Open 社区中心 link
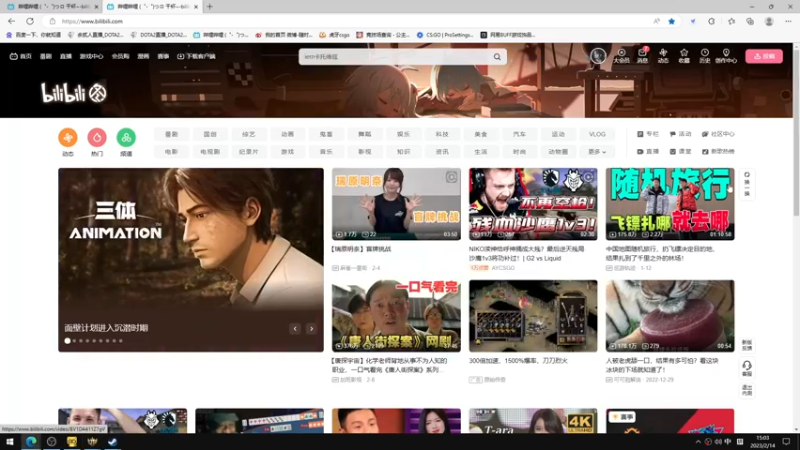The width and height of the screenshot is (800, 450). 718,134
